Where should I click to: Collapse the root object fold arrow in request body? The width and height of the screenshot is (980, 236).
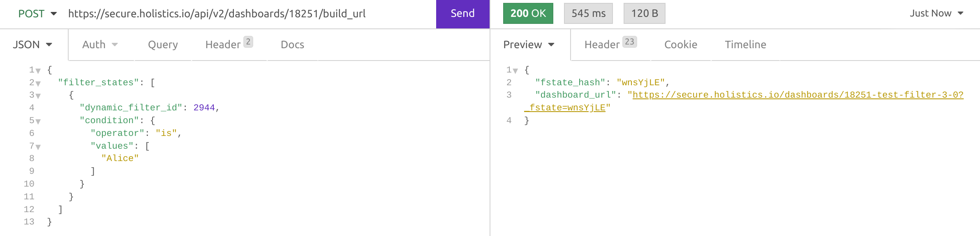pyautogui.click(x=38, y=71)
